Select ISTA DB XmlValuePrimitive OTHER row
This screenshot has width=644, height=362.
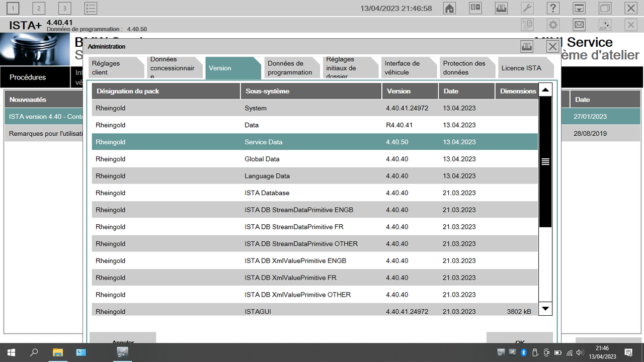pyautogui.click(x=315, y=294)
